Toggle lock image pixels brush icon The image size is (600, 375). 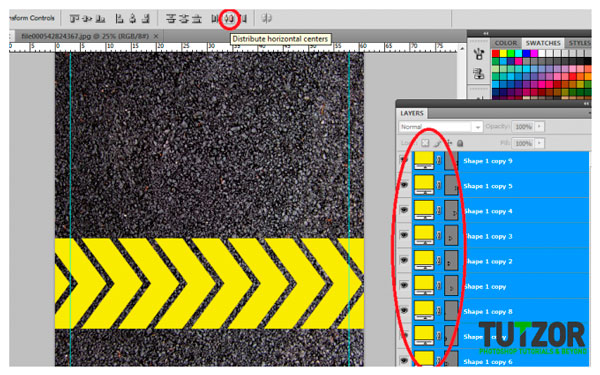tap(437, 143)
